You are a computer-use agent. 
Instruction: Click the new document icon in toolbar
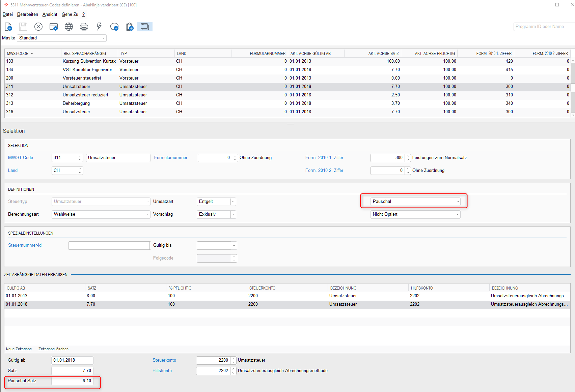tap(8, 27)
